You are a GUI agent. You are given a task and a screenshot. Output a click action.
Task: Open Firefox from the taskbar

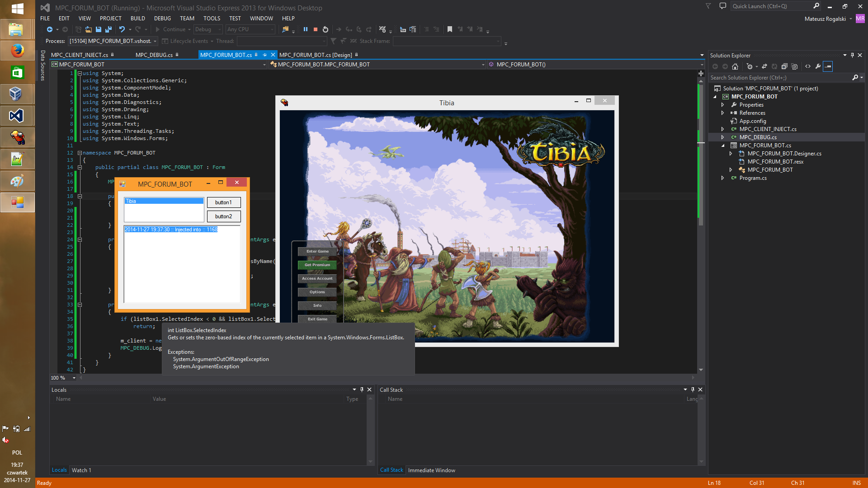tap(17, 51)
